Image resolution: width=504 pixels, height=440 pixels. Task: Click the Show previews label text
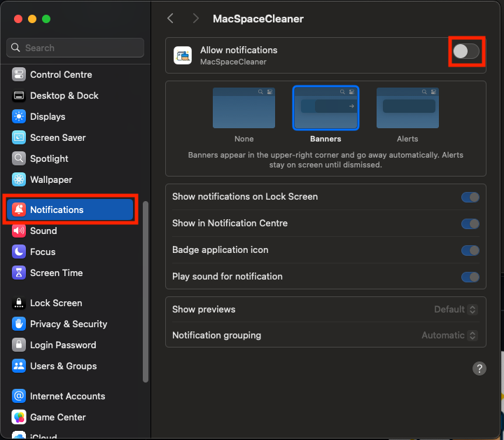click(204, 310)
